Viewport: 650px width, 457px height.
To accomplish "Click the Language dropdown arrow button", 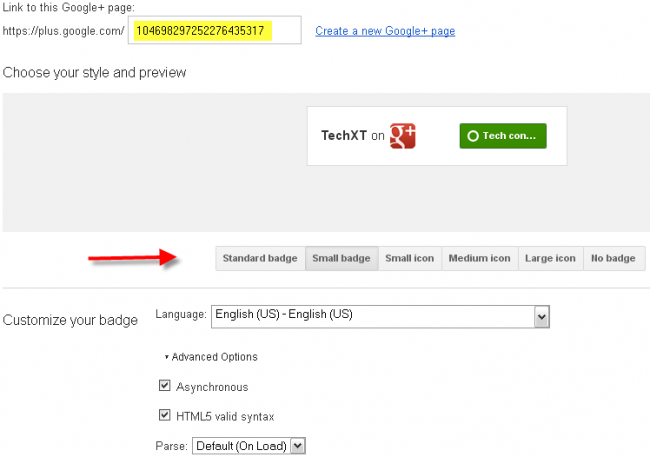I will pos(542,315).
